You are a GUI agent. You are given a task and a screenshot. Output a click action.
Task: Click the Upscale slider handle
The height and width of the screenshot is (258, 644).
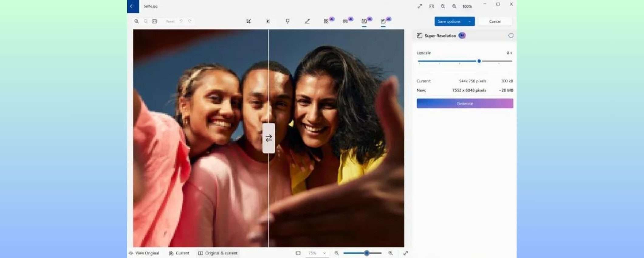[479, 61]
